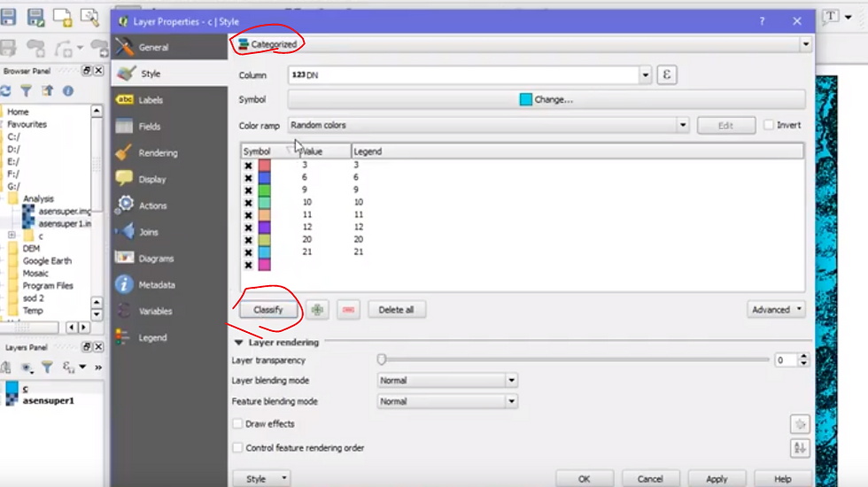Adjust the Layer transparency slider handle
Viewport: 868px width, 487px height.
pyautogui.click(x=382, y=359)
